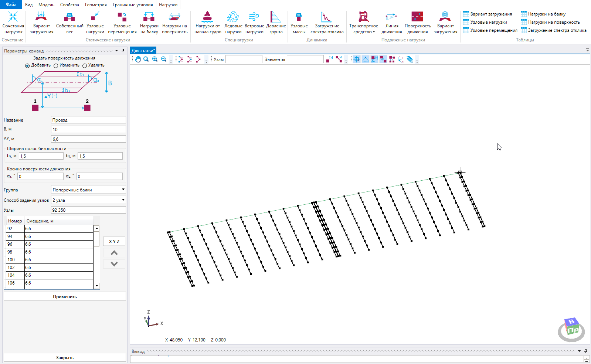Screen dimensions: 591x364
Task: Move selected node row up
Action: 114,253
